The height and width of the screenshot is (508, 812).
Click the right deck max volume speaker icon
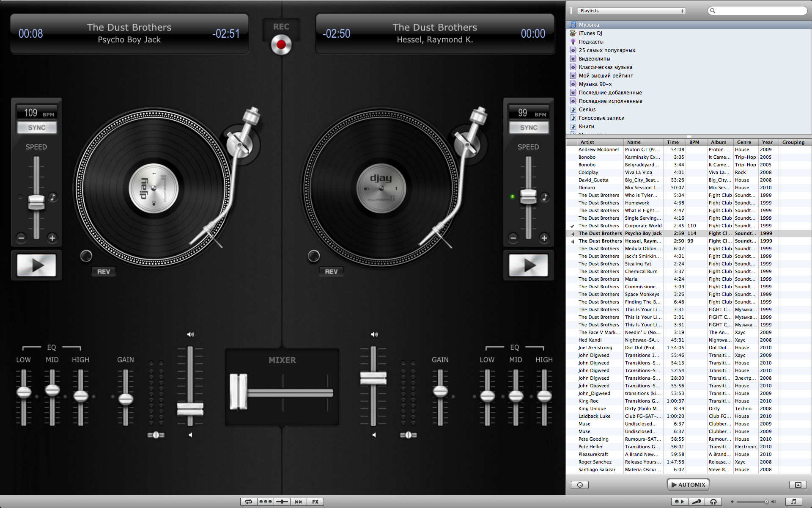click(x=374, y=334)
